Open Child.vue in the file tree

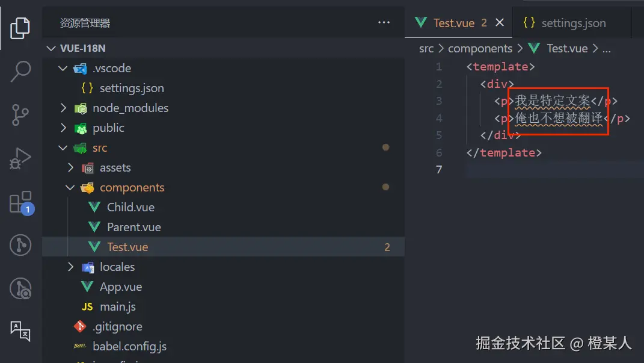(130, 207)
